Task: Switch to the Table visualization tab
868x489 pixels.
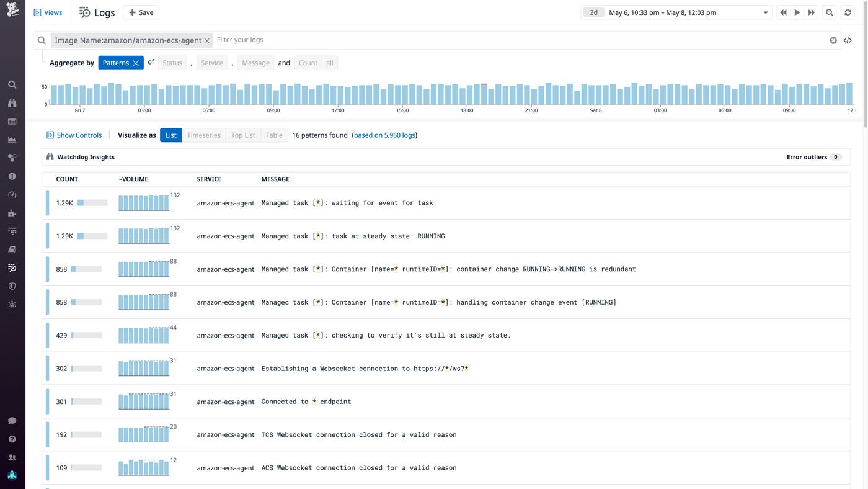Action: 274,135
